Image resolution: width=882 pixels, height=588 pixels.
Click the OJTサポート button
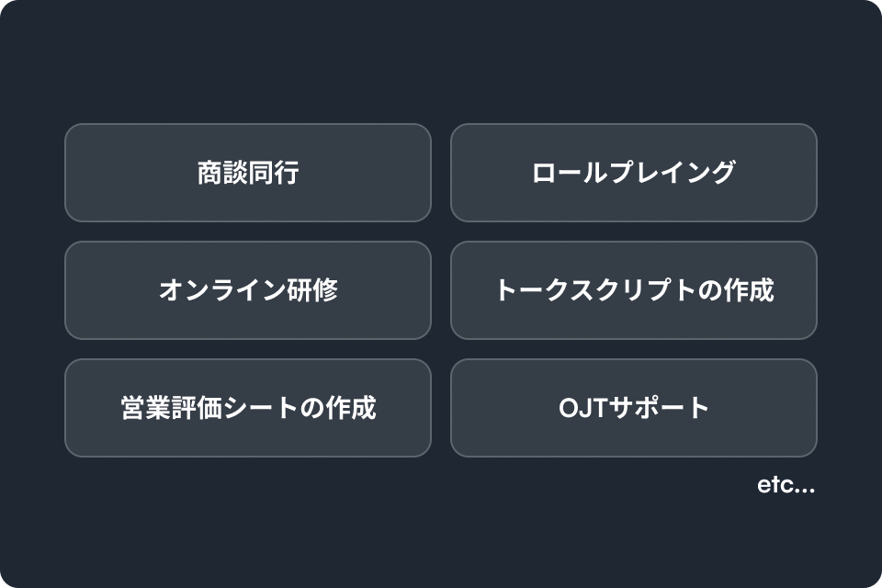pos(634,408)
